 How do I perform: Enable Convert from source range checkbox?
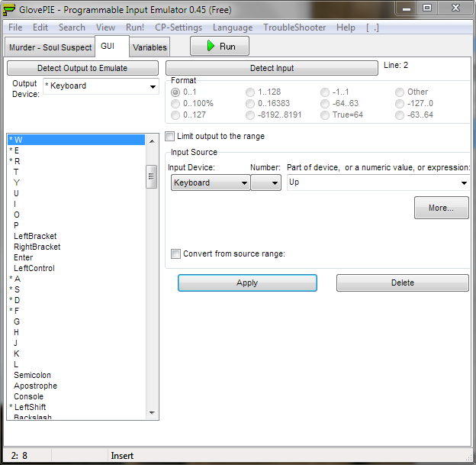tap(175, 253)
